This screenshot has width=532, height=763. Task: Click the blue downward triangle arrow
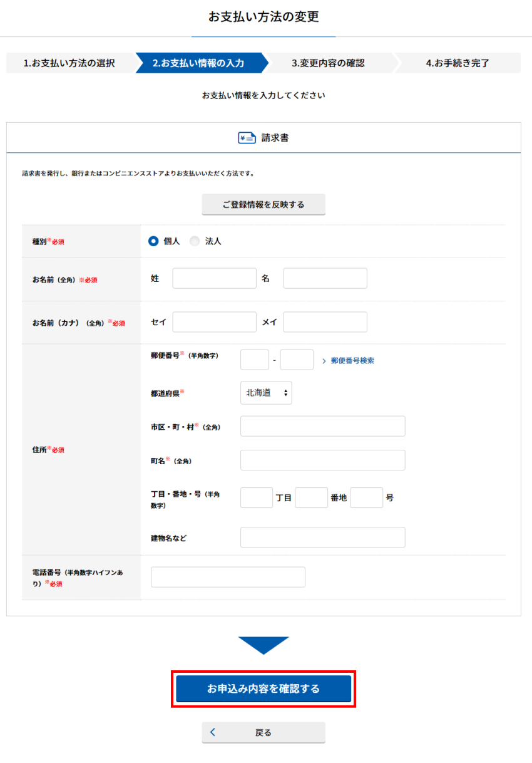coord(263,645)
